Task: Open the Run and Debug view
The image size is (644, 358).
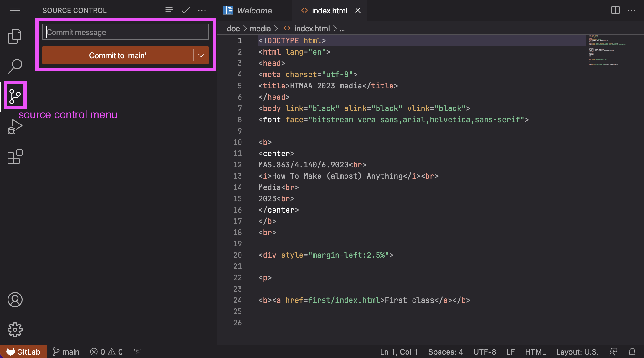Action: [15, 127]
